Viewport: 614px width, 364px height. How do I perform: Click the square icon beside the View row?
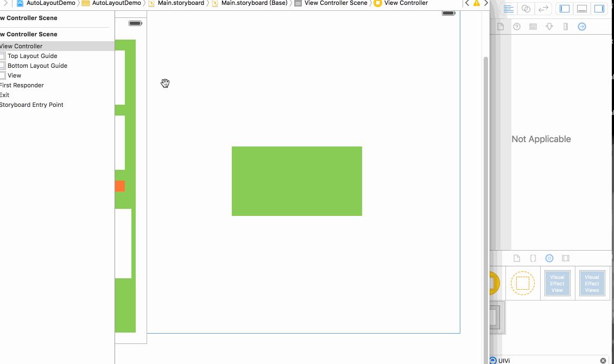(x=3, y=75)
